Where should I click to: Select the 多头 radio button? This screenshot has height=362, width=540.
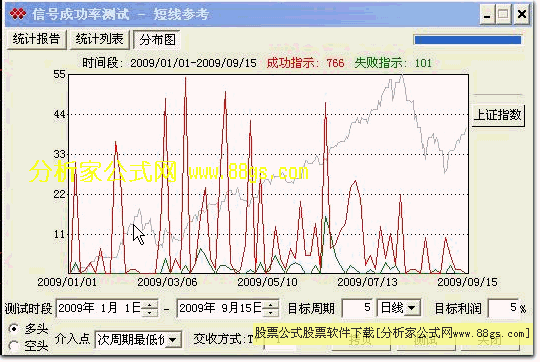point(14,329)
